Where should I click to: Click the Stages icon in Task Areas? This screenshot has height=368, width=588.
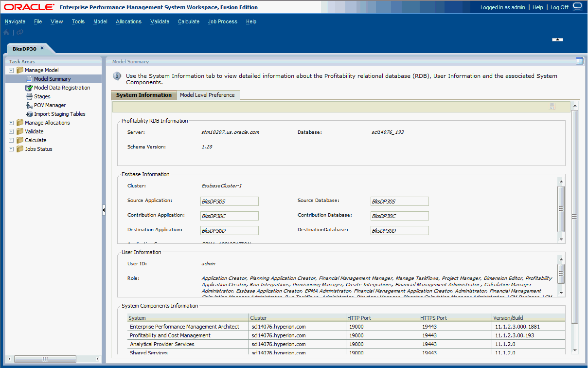pos(29,96)
